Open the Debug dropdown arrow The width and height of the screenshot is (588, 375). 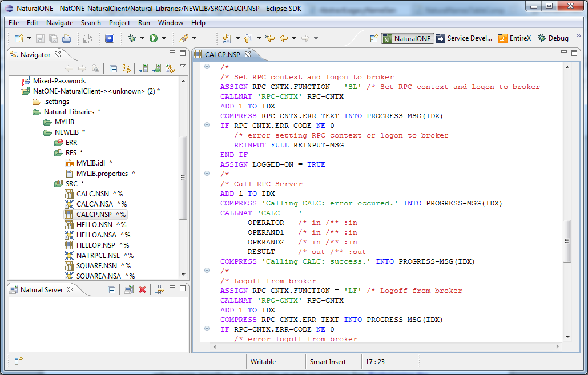click(x=142, y=38)
